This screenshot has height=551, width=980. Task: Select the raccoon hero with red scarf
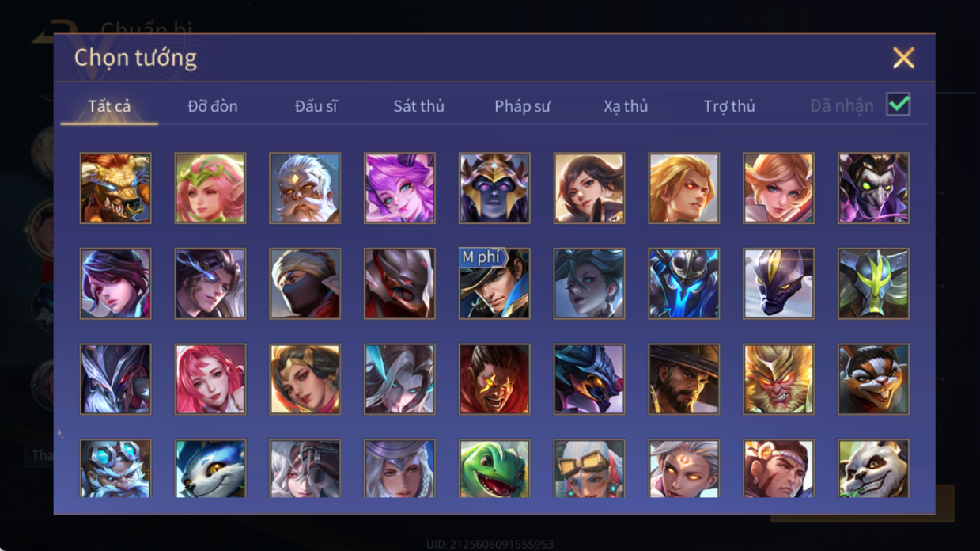point(874,378)
